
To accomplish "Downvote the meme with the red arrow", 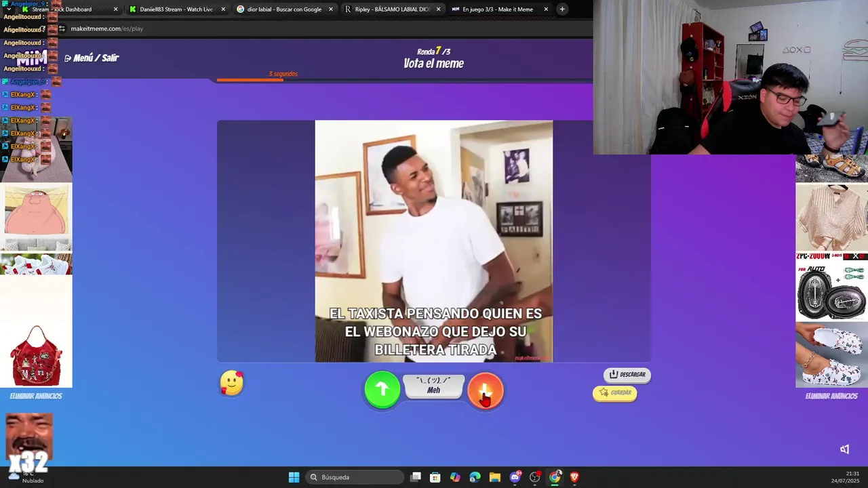I will pyautogui.click(x=486, y=390).
